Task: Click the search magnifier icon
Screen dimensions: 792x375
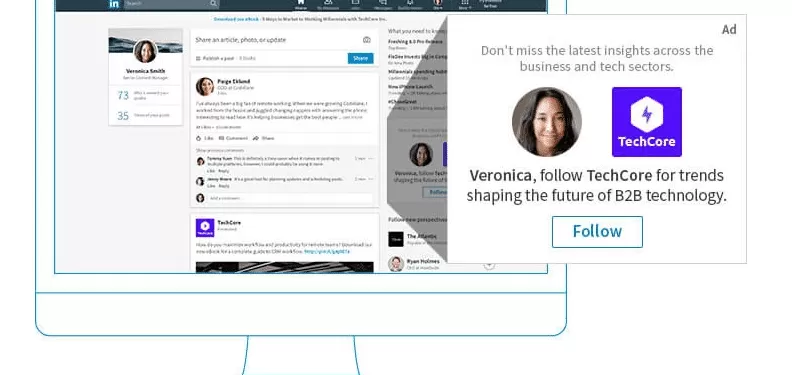Action: [213, 4]
